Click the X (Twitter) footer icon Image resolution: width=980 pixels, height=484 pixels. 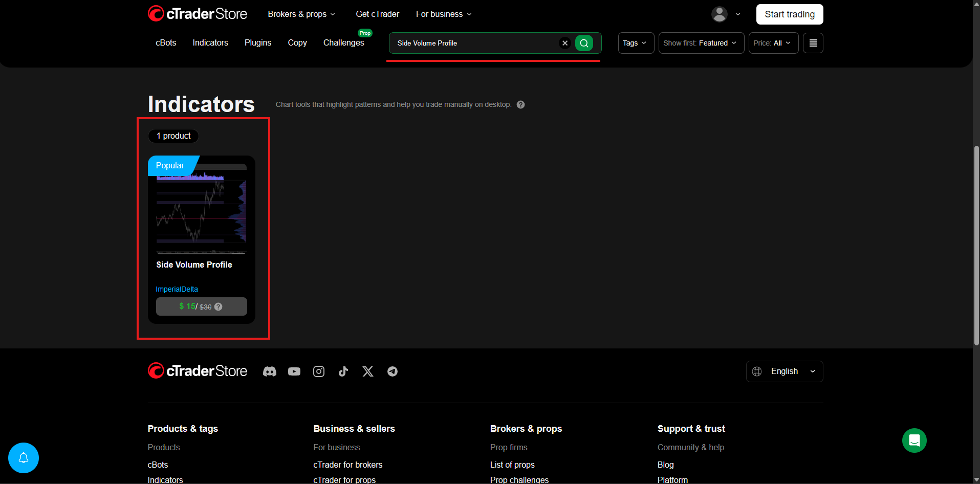coord(367,371)
